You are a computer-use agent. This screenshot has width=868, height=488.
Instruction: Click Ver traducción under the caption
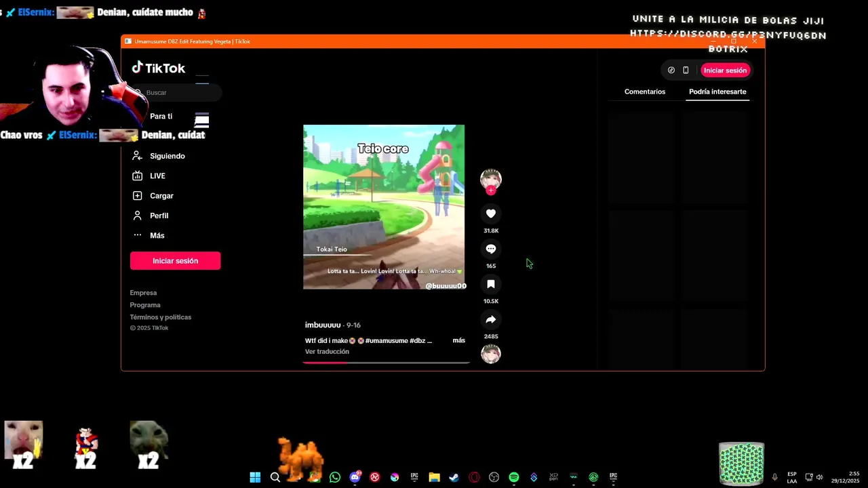pos(327,352)
